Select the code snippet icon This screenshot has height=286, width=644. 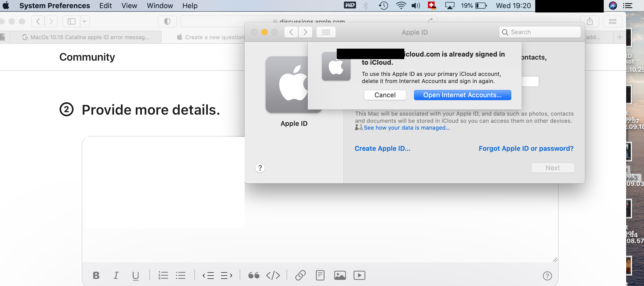[x=273, y=275]
